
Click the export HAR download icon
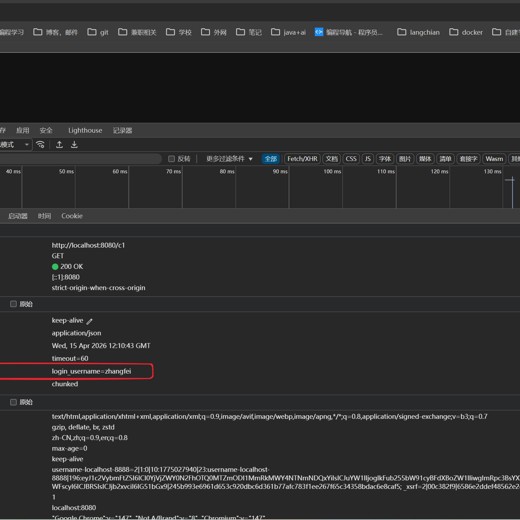74,145
